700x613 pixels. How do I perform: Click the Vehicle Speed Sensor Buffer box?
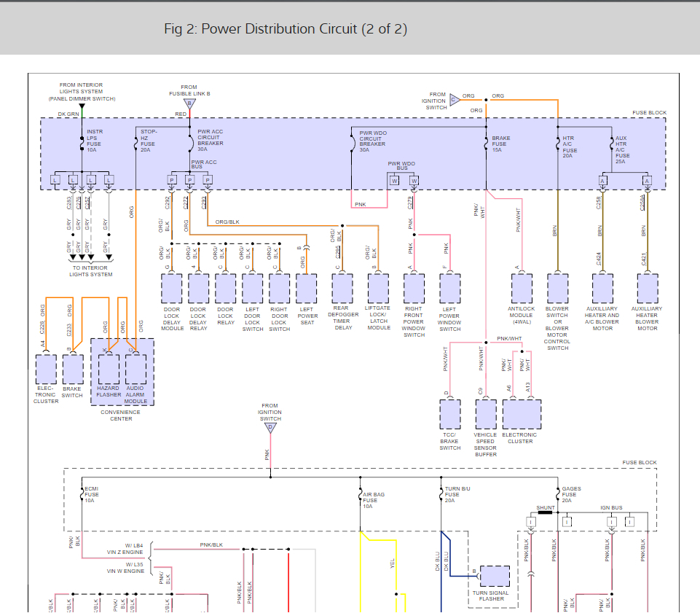pos(486,414)
